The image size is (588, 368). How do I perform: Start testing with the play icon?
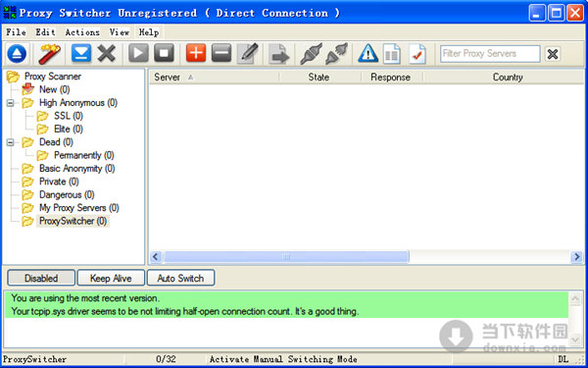click(138, 53)
